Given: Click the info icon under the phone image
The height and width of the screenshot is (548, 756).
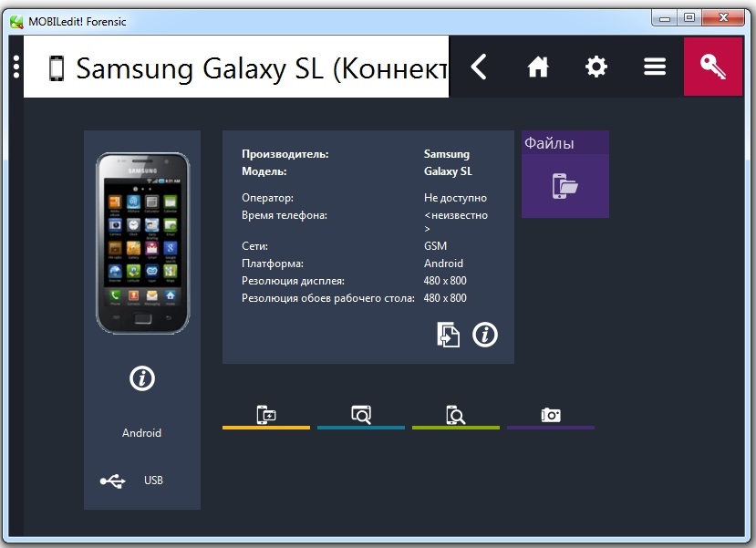Looking at the screenshot, I should (x=141, y=378).
